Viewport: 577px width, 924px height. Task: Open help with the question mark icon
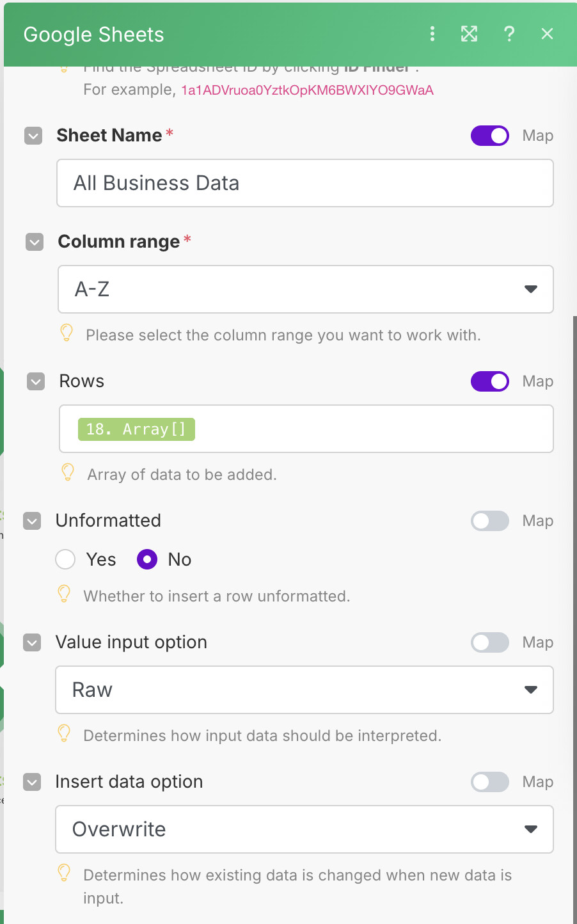(509, 34)
